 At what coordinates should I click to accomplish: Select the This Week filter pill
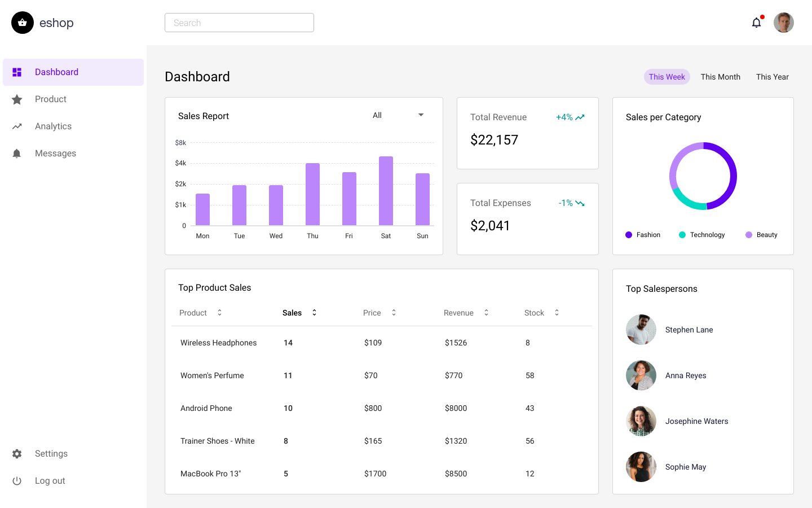(x=667, y=77)
